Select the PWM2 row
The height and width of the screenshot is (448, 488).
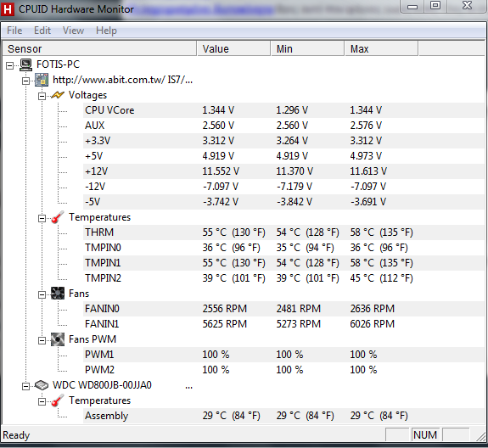(x=283, y=370)
